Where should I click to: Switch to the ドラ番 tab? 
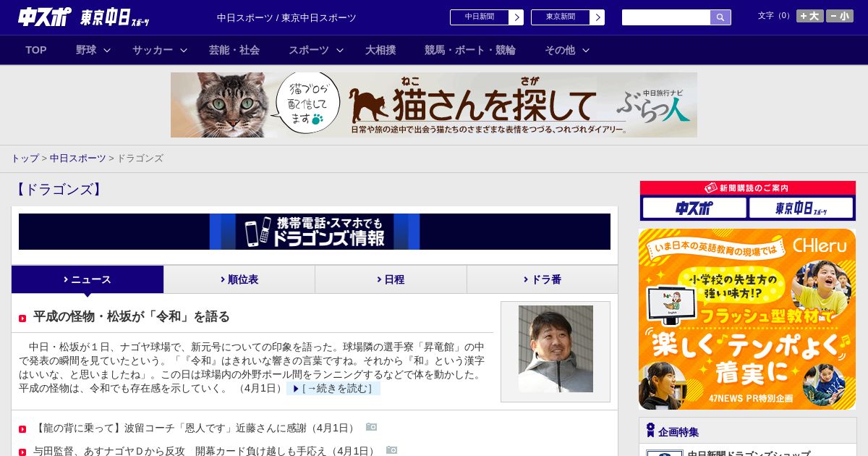point(542,279)
